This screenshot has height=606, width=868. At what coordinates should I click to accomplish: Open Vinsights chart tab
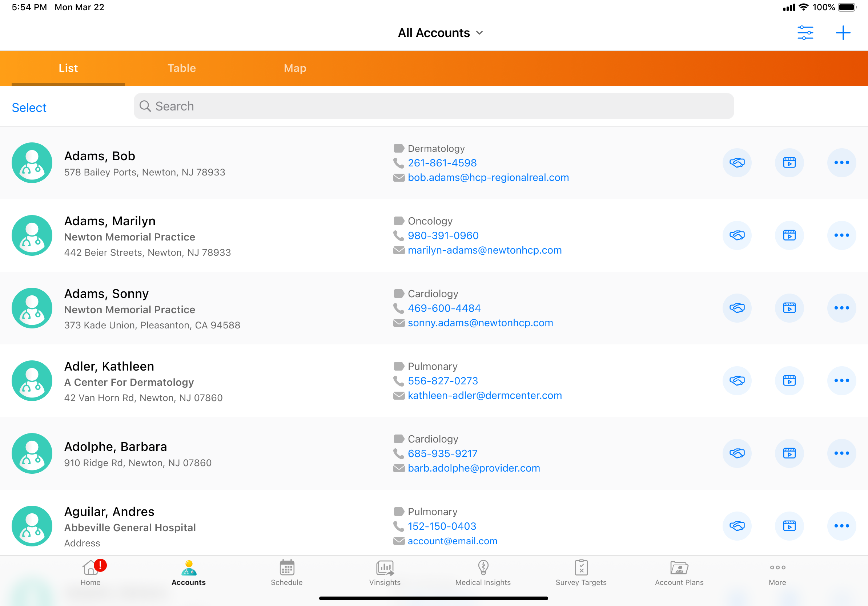point(385,573)
